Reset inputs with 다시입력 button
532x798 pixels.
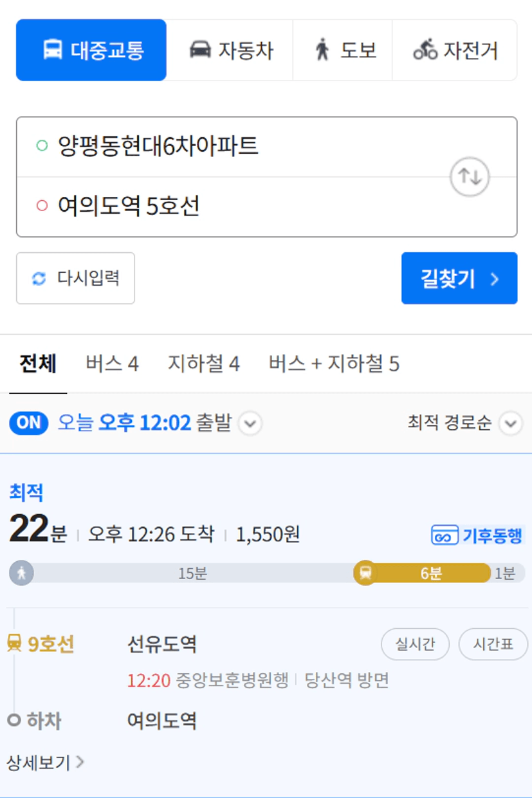[x=75, y=278]
